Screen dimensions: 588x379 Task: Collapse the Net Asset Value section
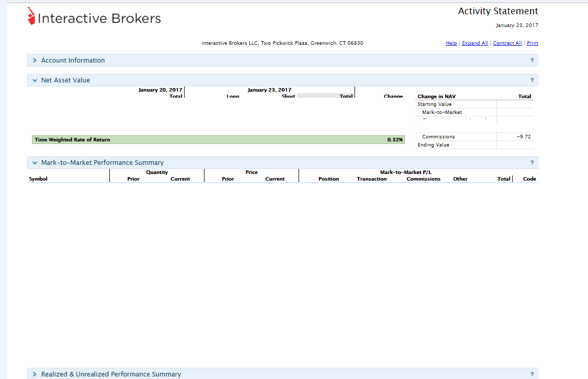tap(35, 80)
